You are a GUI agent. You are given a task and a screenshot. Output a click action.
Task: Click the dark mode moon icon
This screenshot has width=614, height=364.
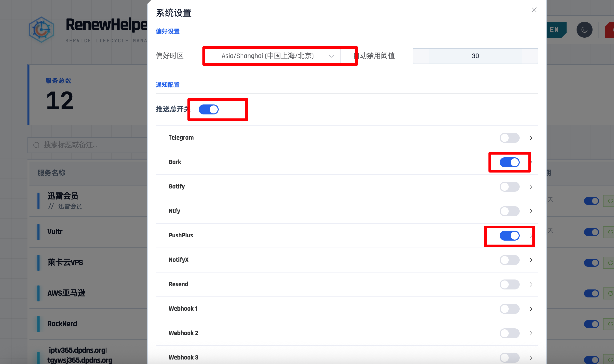[x=584, y=30]
